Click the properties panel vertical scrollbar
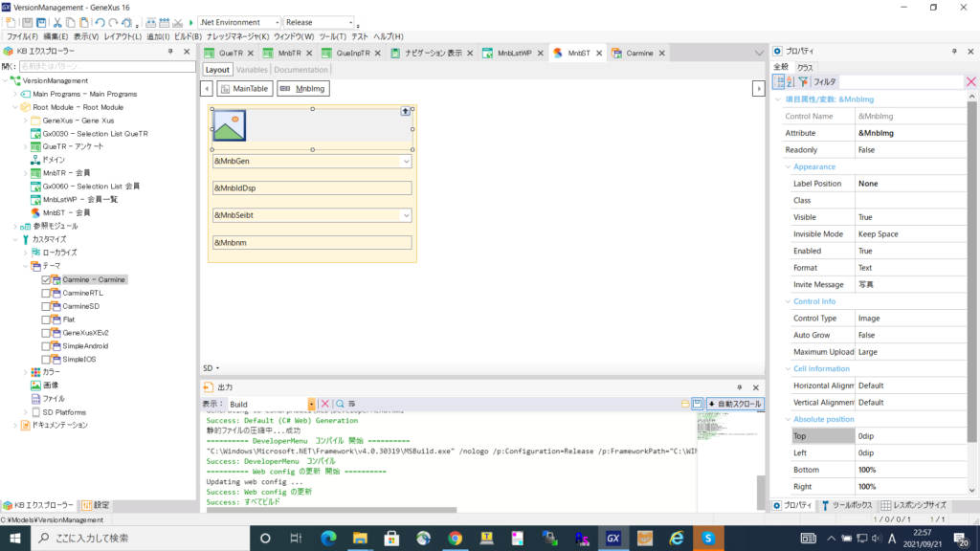Viewport: 980px width, 551px height. pyautogui.click(x=972, y=273)
